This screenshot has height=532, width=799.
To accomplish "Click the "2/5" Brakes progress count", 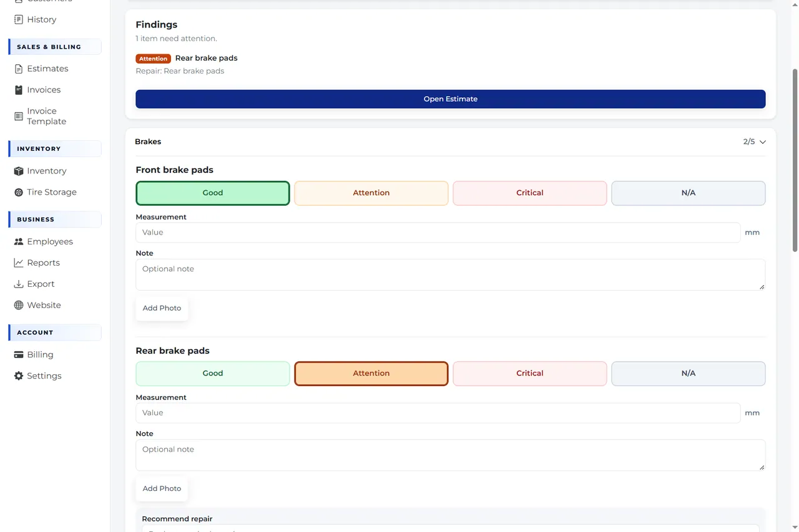I will pos(748,142).
